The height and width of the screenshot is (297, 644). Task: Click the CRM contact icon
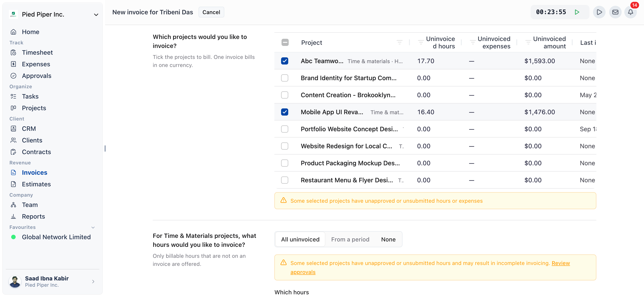point(13,129)
